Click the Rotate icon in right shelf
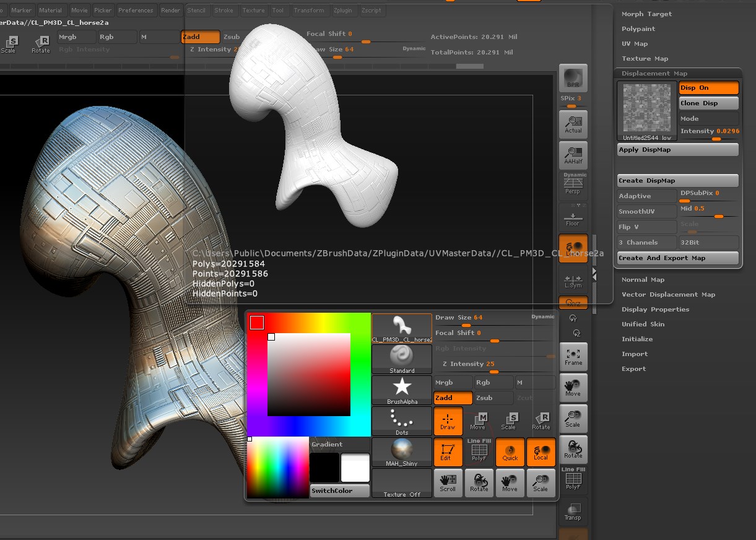The height and width of the screenshot is (540, 756). [x=573, y=450]
